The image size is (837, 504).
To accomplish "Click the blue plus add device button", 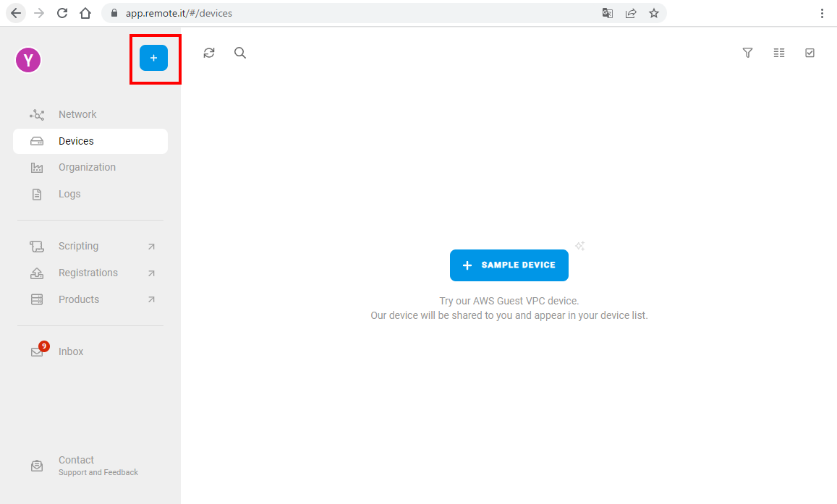I will 153,58.
